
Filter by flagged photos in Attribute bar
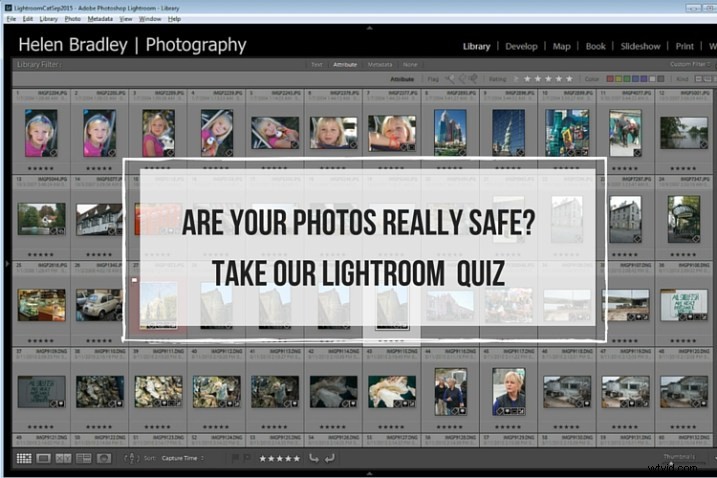point(450,79)
